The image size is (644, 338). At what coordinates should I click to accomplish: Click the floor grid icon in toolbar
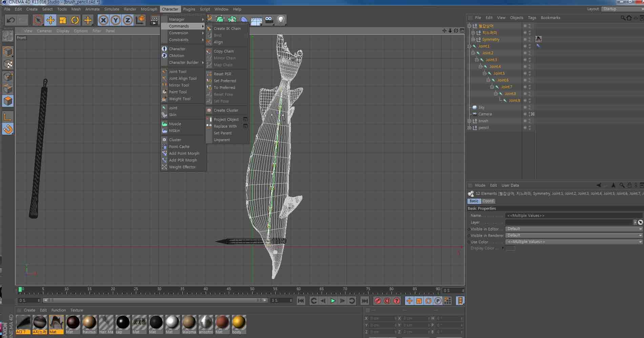(x=257, y=21)
